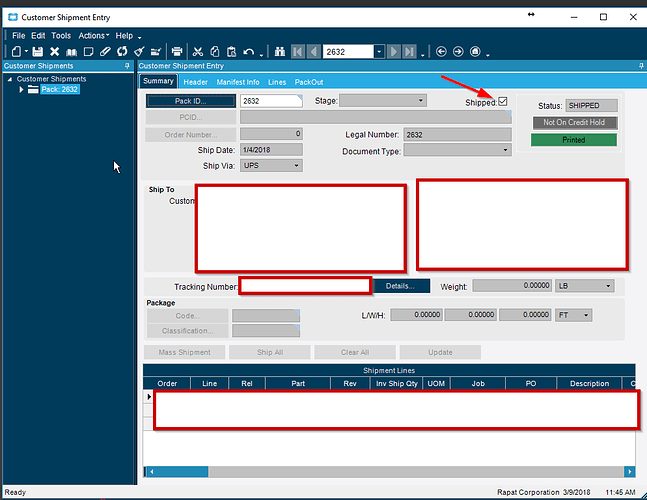Toggle the Shipped checkbox
Viewport: 647px width, 500px height.
coord(503,101)
